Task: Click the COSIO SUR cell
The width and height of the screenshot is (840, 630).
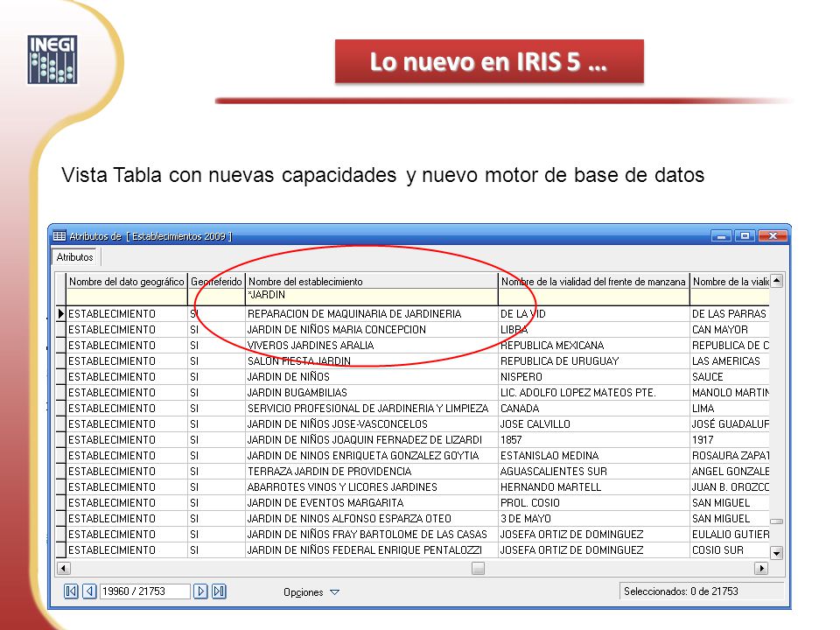Action: pyautogui.click(x=730, y=550)
